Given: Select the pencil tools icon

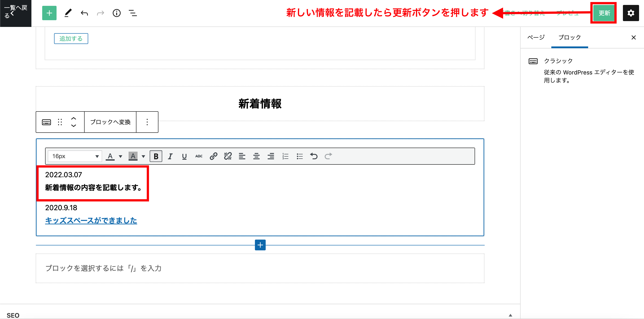Looking at the screenshot, I should pyautogui.click(x=68, y=13).
